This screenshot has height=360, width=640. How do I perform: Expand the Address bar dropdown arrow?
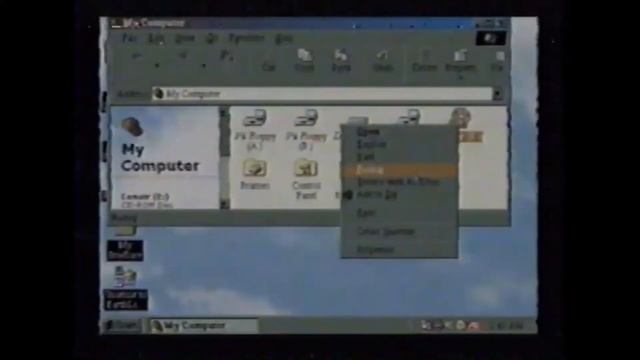click(x=498, y=94)
